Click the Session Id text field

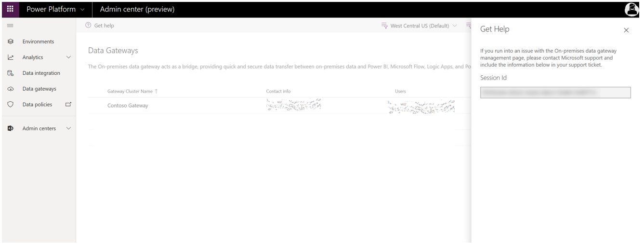555,93
